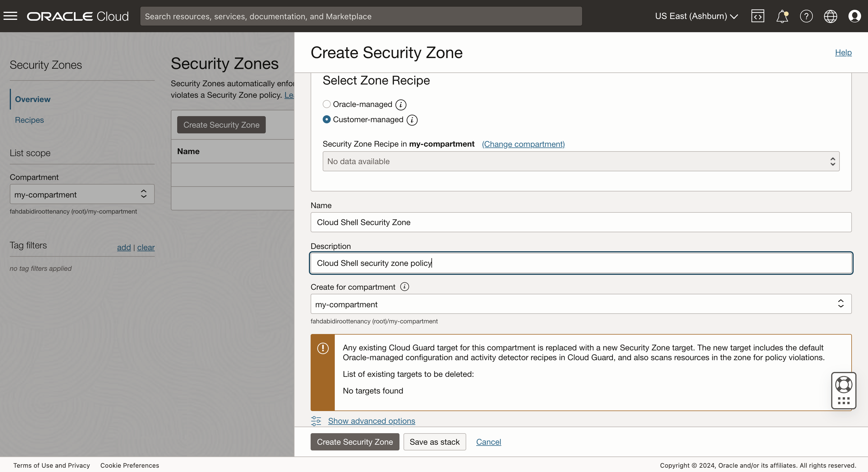The width and height of the screenshot is (868, 472).
Task: Click the info icon beside Customer-managed
Action: coord(412,120)
